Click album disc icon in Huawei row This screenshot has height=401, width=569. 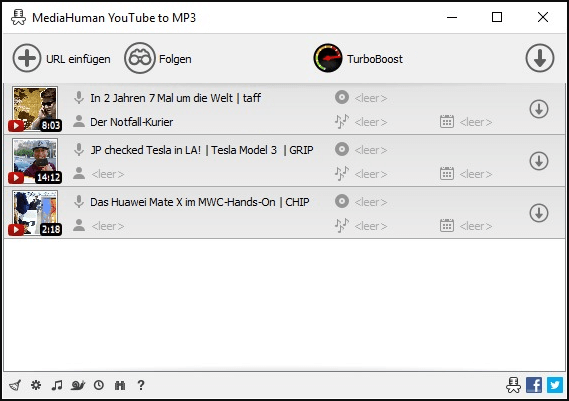point(341,201)
